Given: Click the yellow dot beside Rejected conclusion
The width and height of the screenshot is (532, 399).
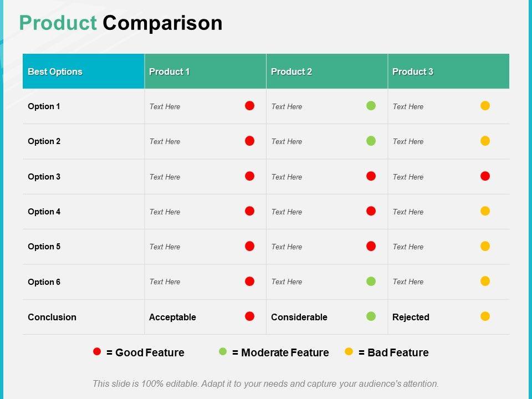Looking at the screenshot, I should pos(485,316).
